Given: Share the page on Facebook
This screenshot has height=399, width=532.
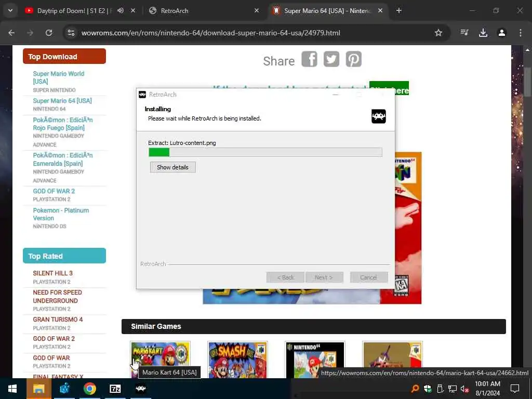Looking at the screenshot, I should pos(310,59).
